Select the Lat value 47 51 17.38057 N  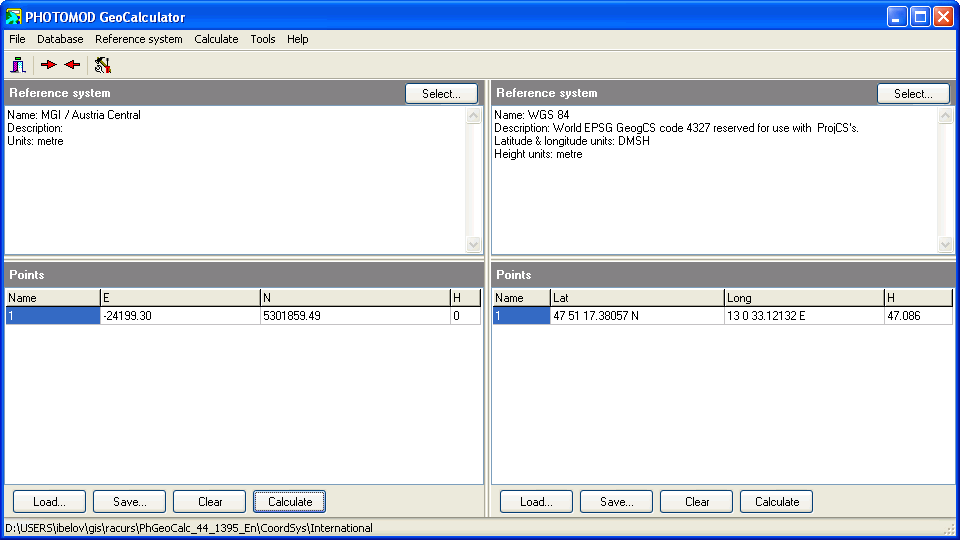[x=637, y=316]
